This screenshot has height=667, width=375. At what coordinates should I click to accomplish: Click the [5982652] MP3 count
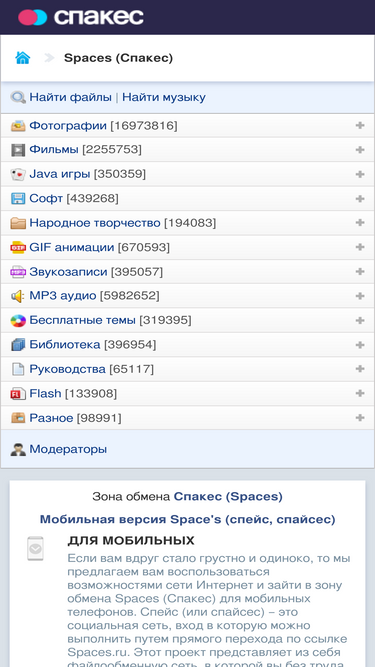[x=129, y=296]
